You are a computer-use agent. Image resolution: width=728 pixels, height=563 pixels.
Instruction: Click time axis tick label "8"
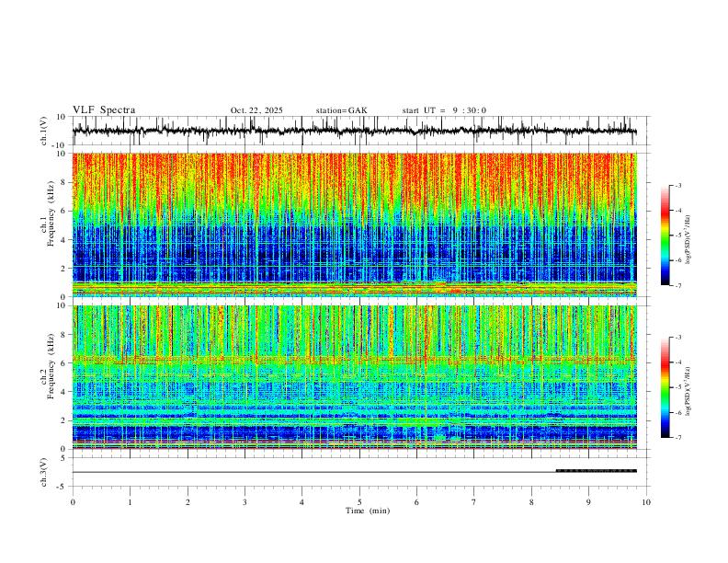[531, 502]
